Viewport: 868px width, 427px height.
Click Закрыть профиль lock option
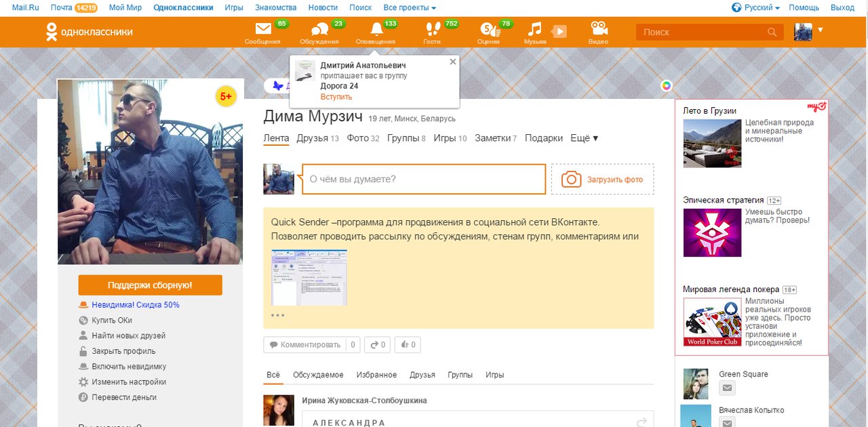pos(123,351)
